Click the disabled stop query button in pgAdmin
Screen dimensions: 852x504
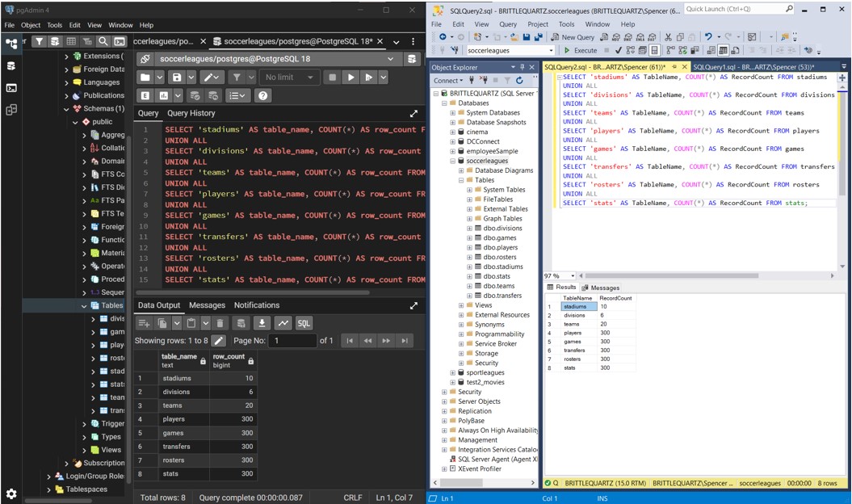(x=332, y=78)
